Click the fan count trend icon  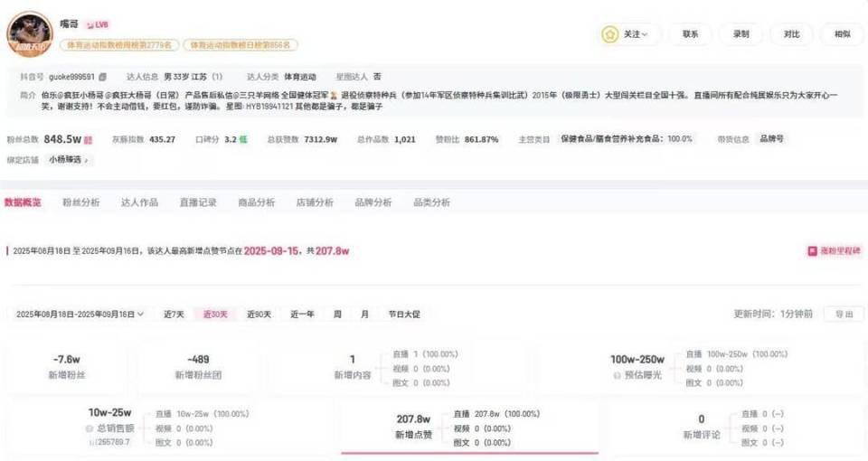point(88,140)
